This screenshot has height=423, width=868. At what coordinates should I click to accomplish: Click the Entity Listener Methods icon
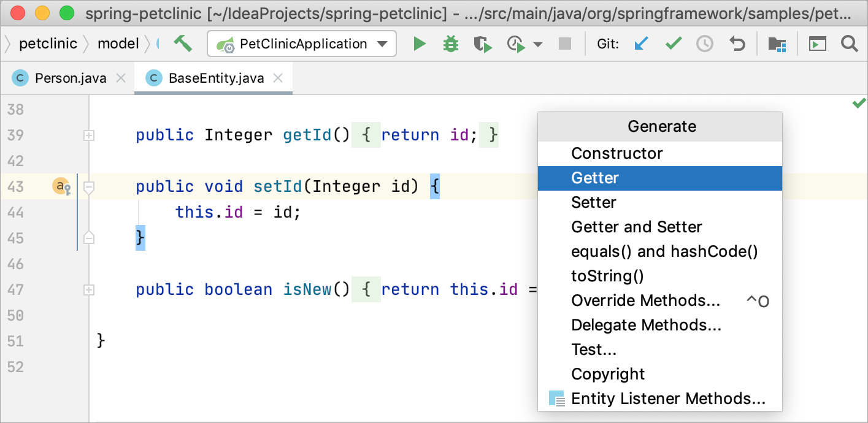click(x=556, y=399)
